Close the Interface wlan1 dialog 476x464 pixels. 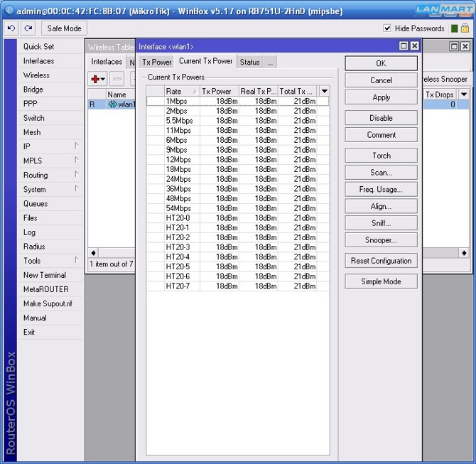tap(414, 46)
